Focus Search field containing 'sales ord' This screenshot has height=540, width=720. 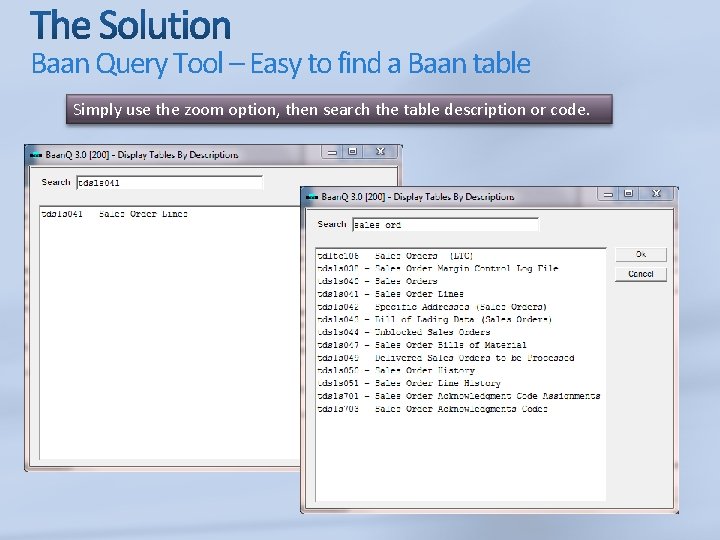445,225
